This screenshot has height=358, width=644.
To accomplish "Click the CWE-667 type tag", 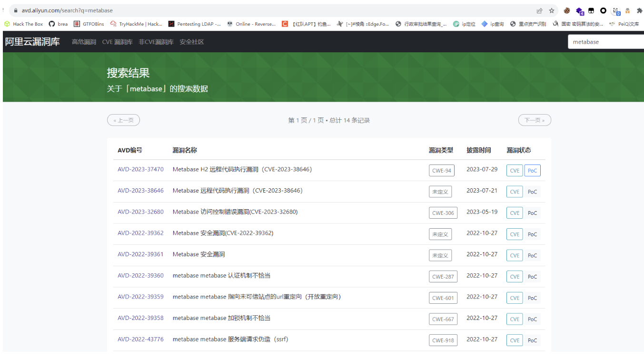I will (x=443, y=319).
